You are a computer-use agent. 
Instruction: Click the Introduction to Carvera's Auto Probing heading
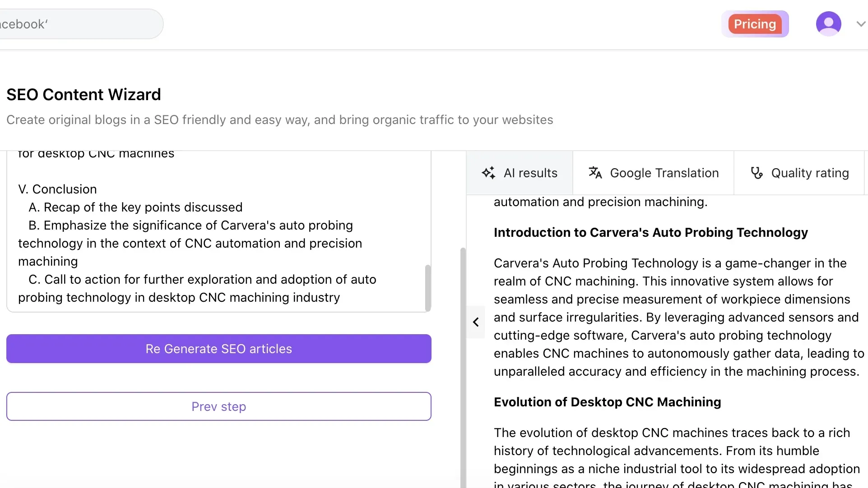point(650,232)
